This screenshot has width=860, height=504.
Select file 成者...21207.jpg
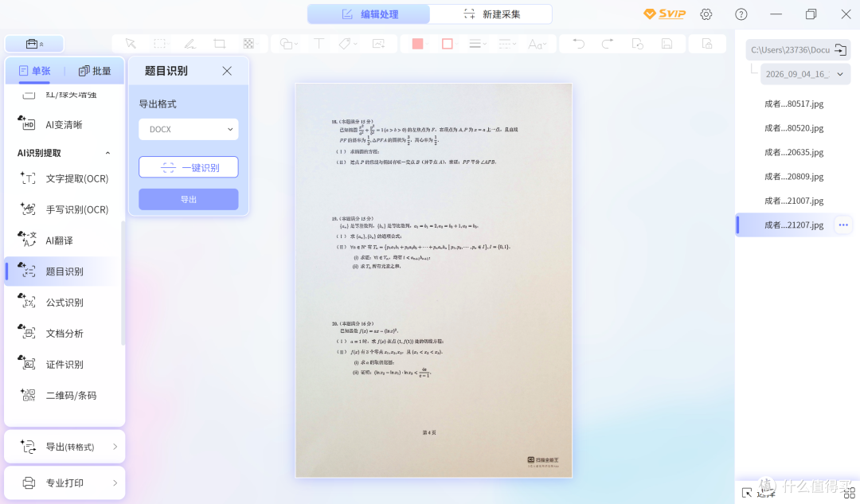pos(794,225)
